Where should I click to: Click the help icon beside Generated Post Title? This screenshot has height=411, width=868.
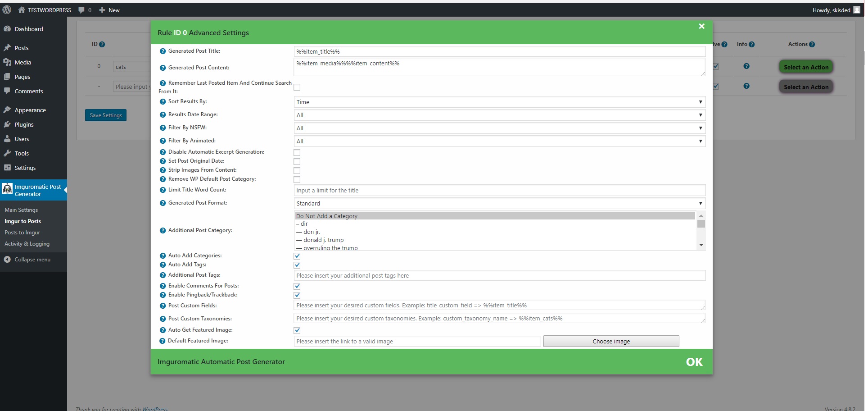[x=163, y=51]
